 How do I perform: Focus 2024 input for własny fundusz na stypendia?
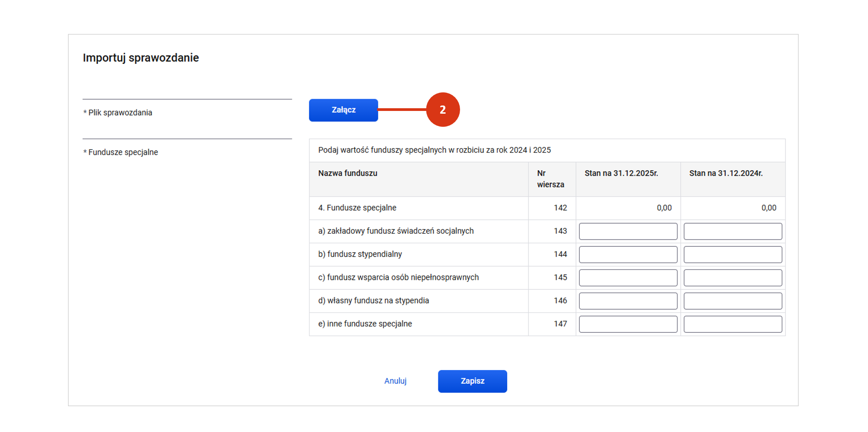(x=732, y=301)
